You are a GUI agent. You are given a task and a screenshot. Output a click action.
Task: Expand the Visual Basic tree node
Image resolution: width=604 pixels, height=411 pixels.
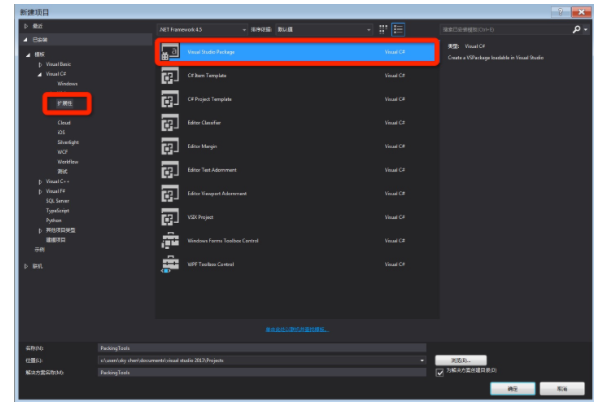tap(40, 64)
